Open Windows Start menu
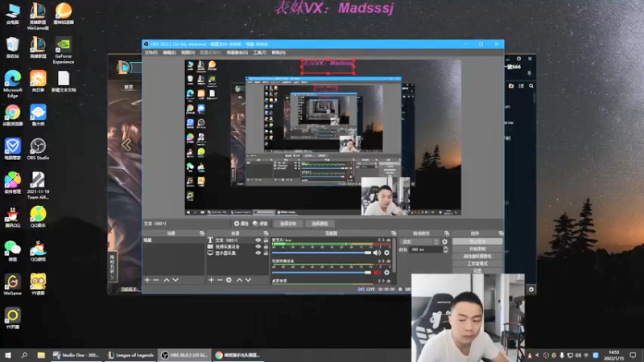The image size is (644, 362). (x=8, y=356)
